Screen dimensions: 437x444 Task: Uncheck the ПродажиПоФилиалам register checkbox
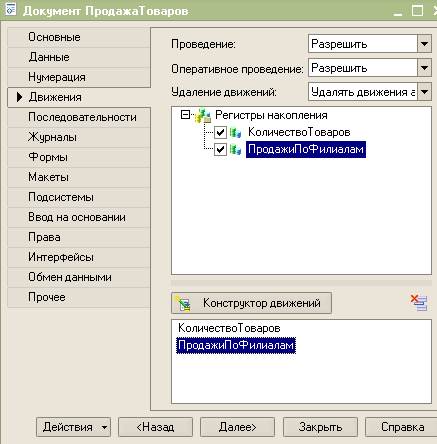pos(220,149)
